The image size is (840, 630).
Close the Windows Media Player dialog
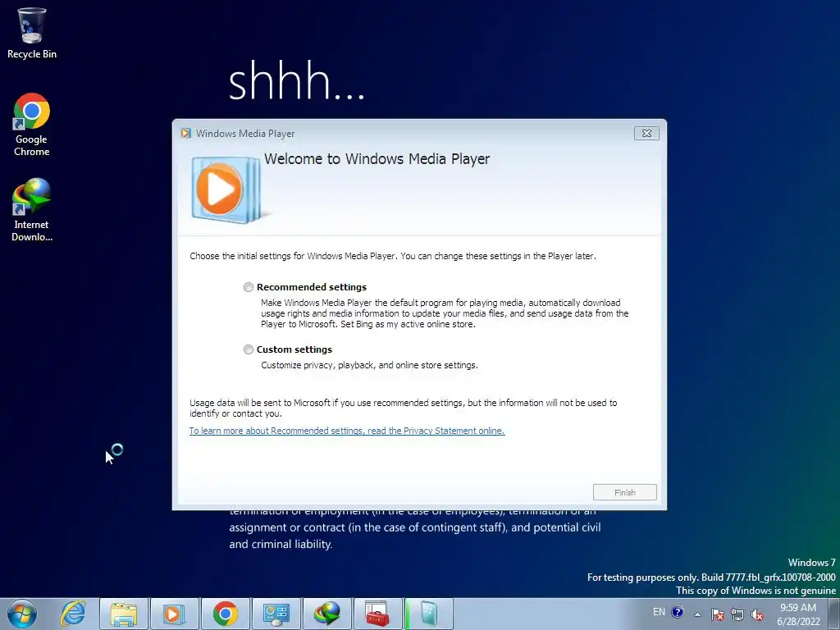(x=646, y=134)
